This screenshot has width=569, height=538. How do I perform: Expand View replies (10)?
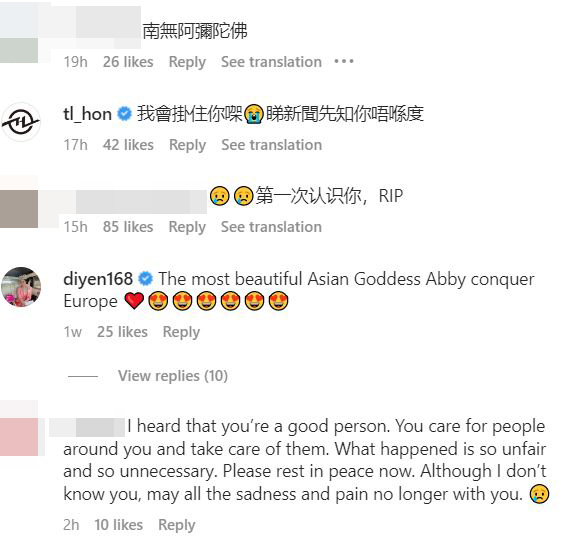173,376
